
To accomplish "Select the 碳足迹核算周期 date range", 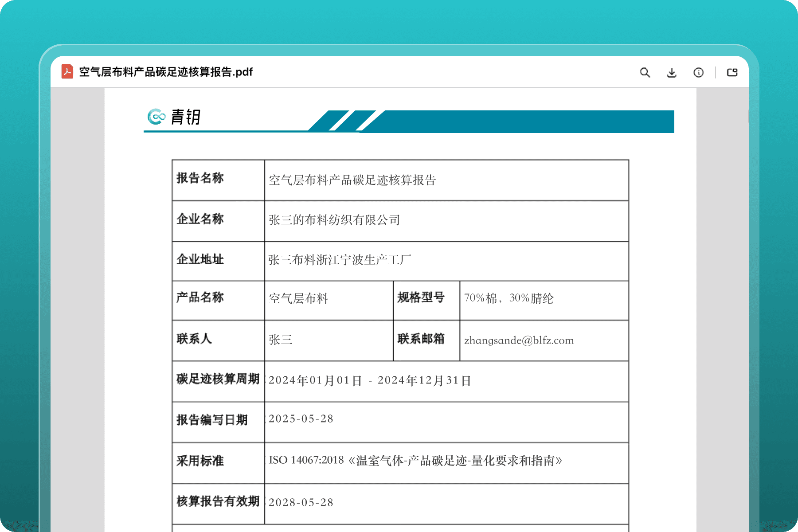I will tap(370, 380).
